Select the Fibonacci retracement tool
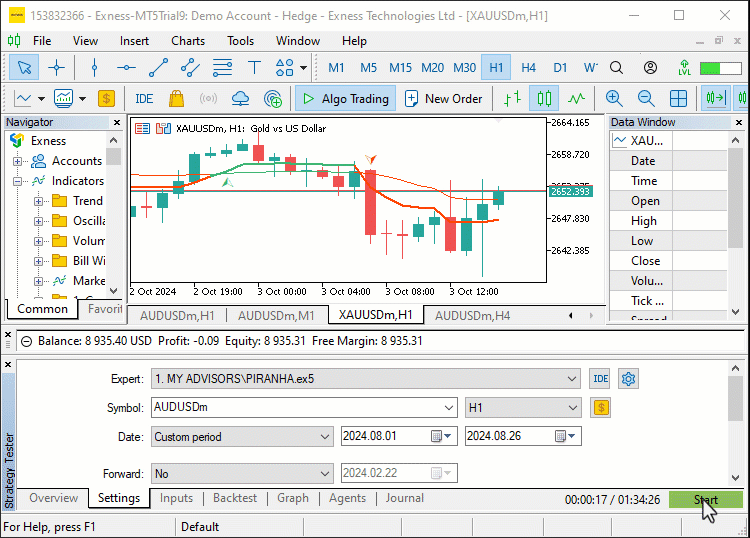Image resolution: width=750 pixels, height=538 pixels. coord(222,67)
